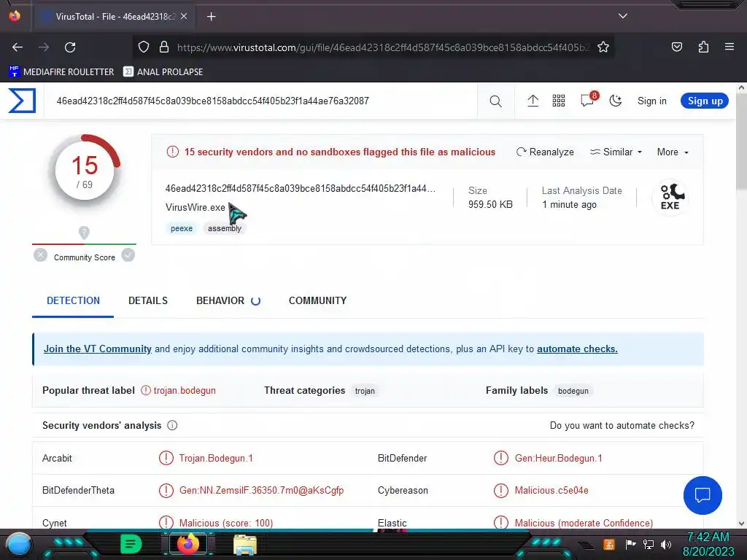
Task: Upload a file using arrow icon
Action: pyautogui.click(x=533, y=101)
